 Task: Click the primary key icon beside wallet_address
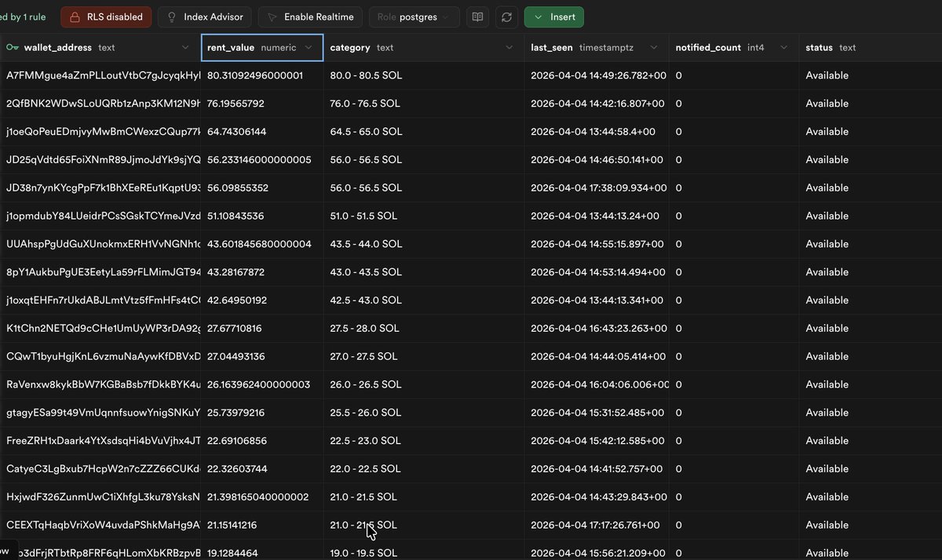13,48
